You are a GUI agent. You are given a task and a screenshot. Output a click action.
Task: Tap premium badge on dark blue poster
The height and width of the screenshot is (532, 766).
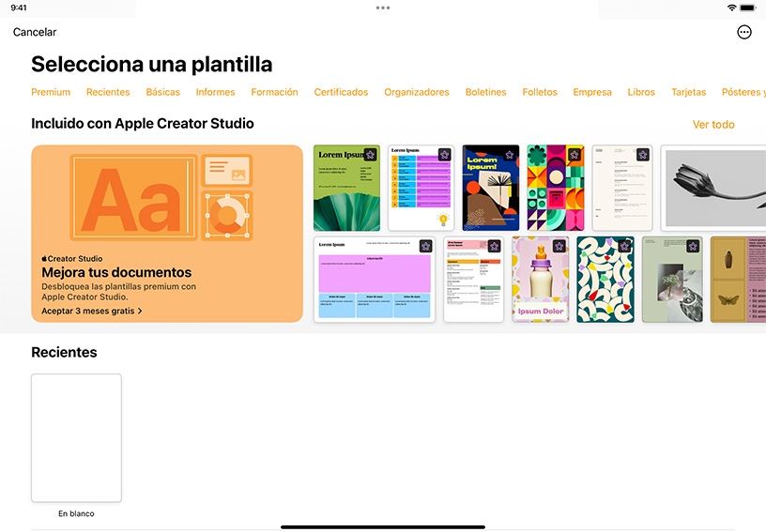[x=510, y=155]
